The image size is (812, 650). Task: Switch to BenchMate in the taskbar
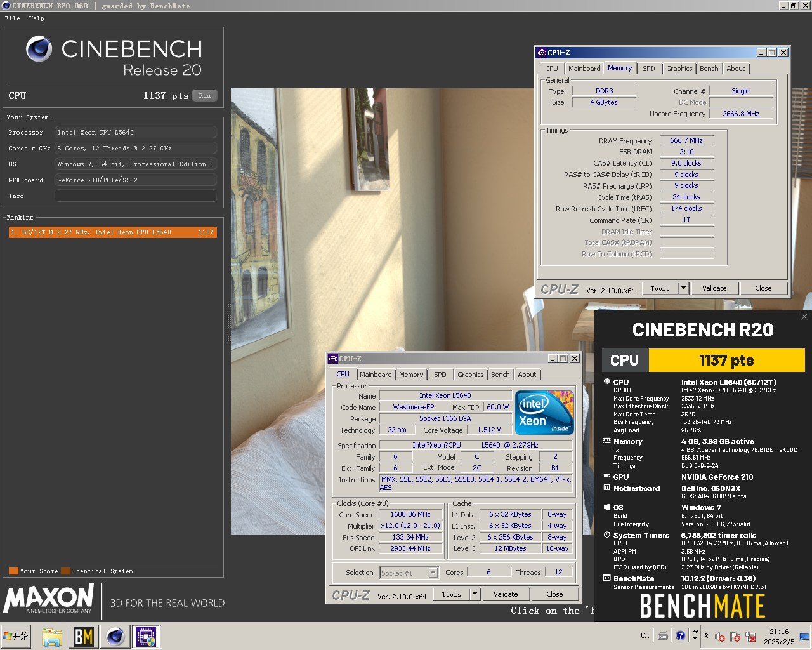pyautogui.click(x=83, y=637)
